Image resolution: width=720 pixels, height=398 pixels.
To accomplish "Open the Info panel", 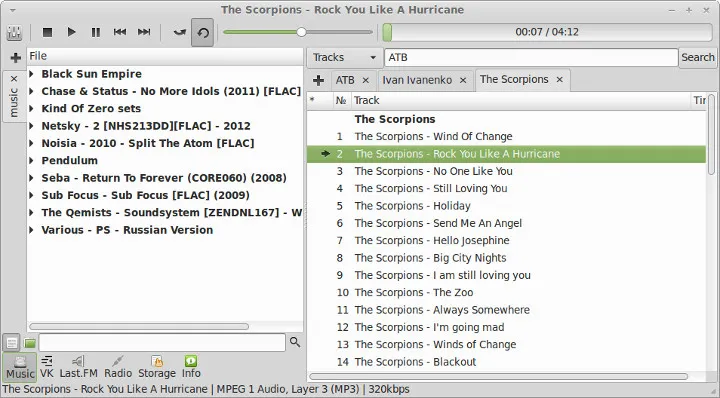I will point(191,367).
